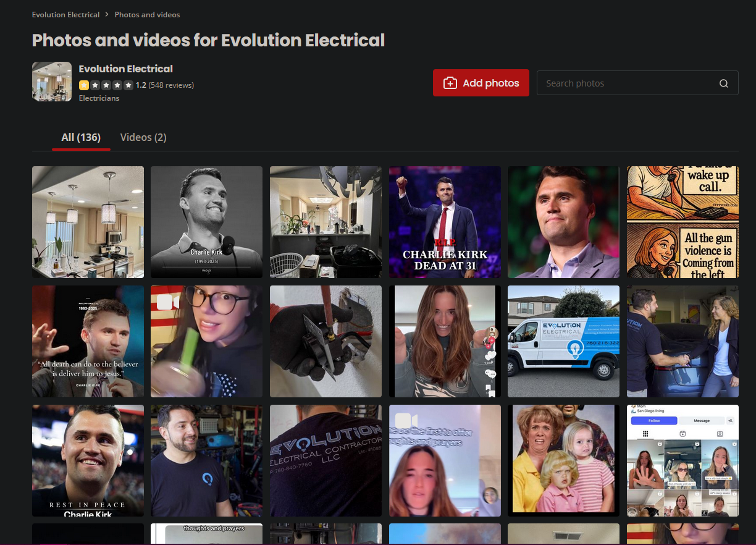Switch to the Videos (2) tab
The width and height of the screenshot is (756, 545).
(x=143, y=137)
